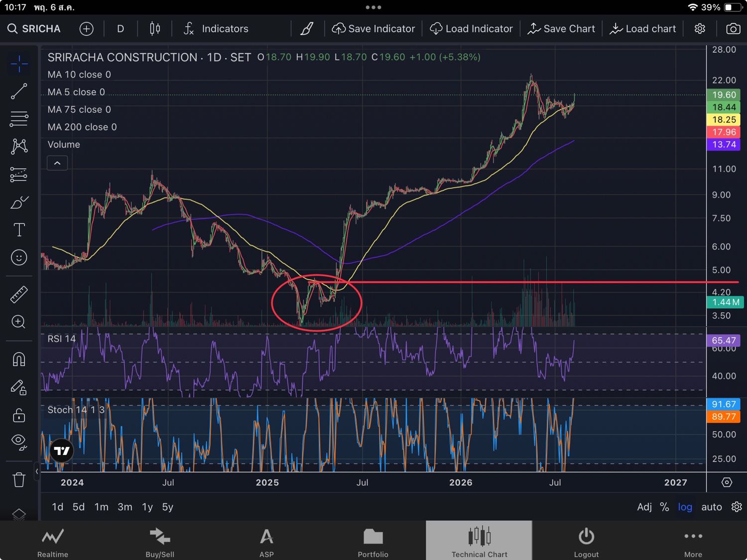
Task: Select the RSI 14 indicator label
Action: point(62,339)
